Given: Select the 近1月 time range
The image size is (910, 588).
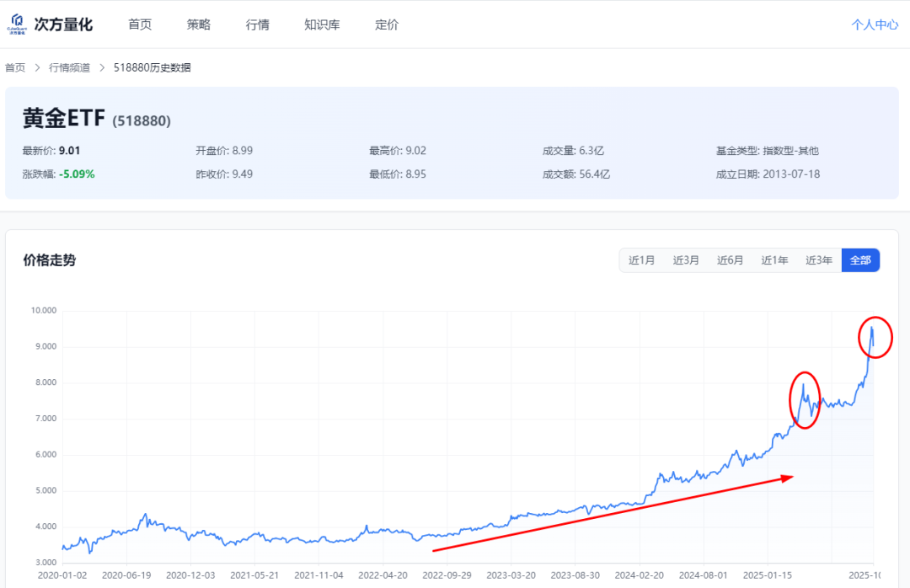Looking at the screenshot, I should point(641,260).
